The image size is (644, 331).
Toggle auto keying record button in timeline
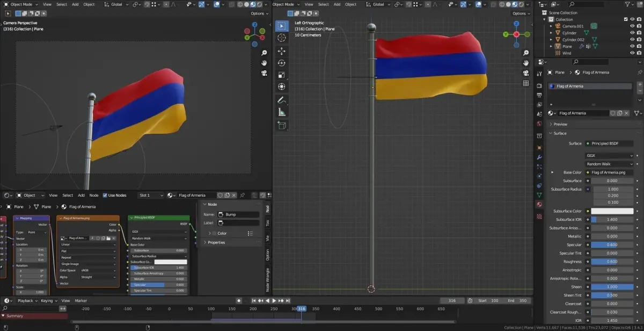click(239, 300)
